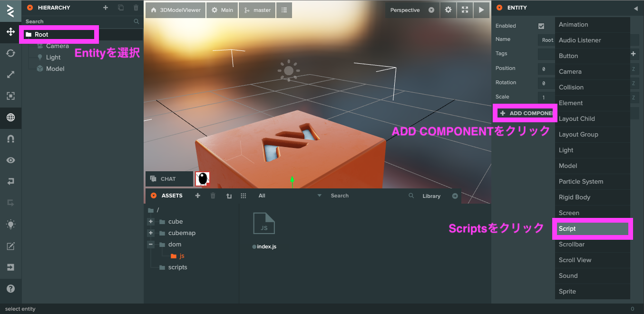Expand viewport to fullscreen

click(465, 10)
